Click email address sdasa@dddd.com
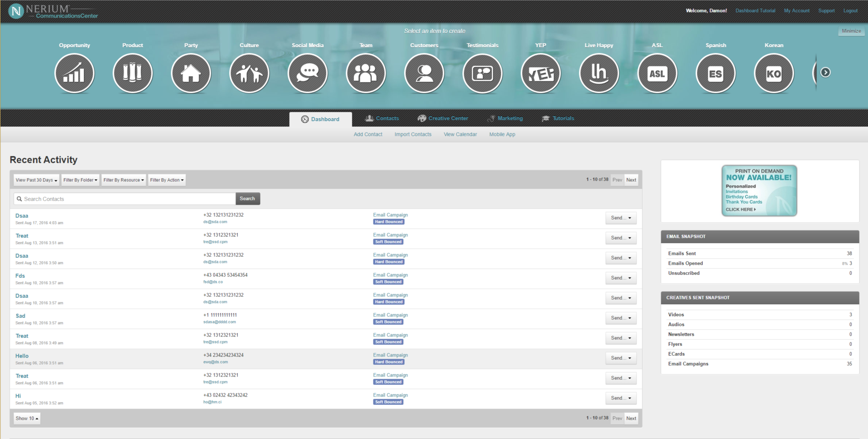This screenshot has height=439, width=868. [220, 322]
